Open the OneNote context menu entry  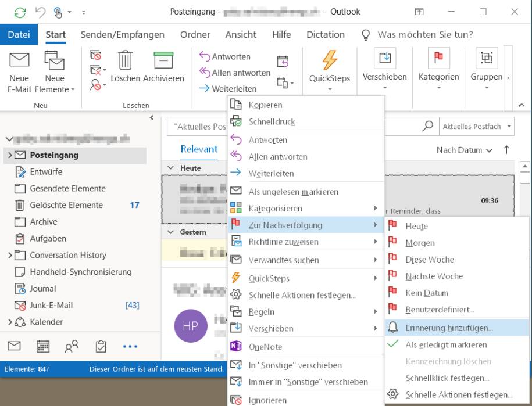[x=306, y=347]
